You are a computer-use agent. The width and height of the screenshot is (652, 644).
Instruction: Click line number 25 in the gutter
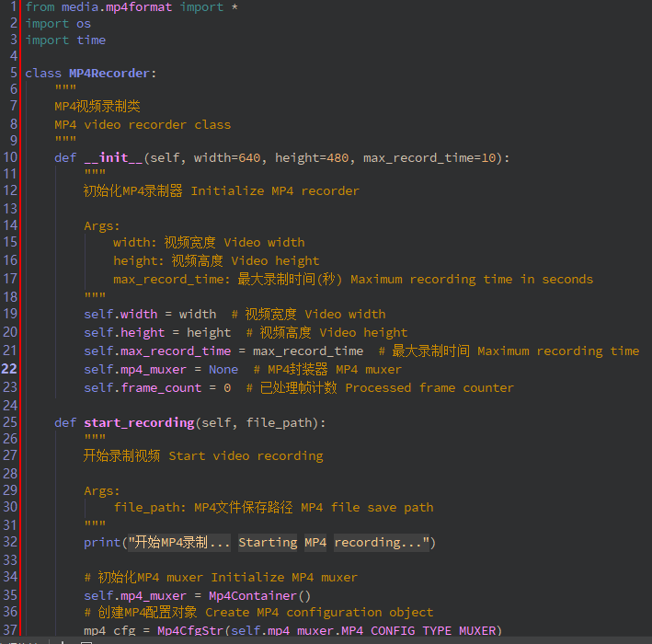(x=10, y=422)
